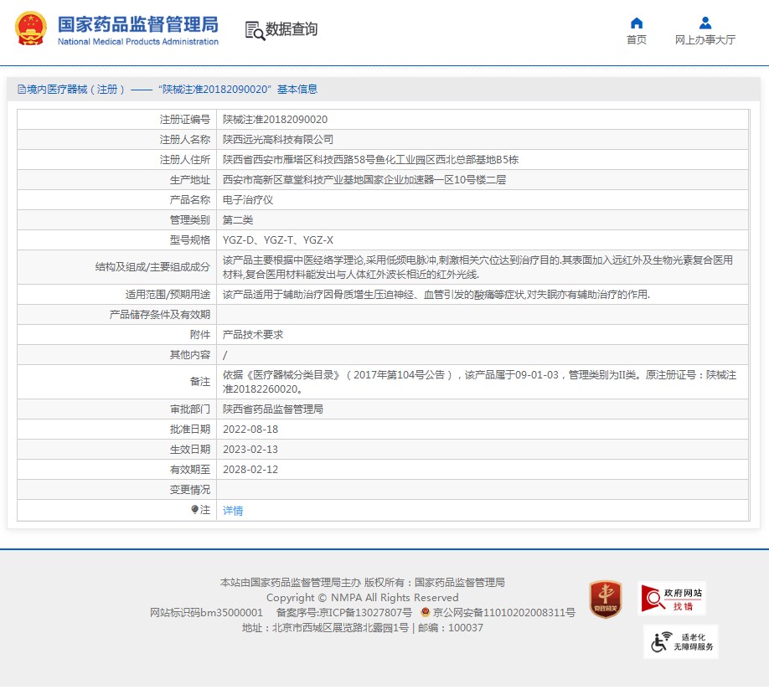Click the police shield icon before 京公网安备

click(426, 612)
